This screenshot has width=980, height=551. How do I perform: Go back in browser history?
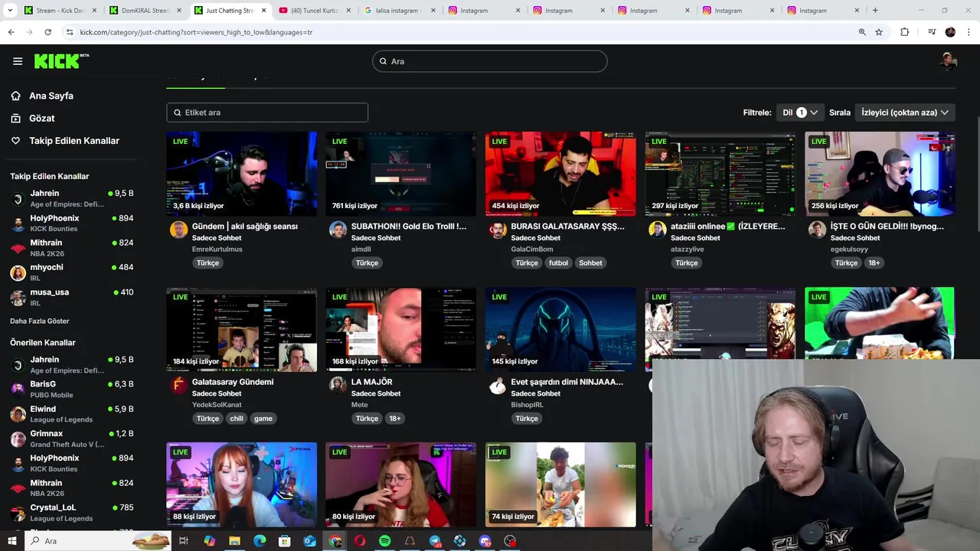11,32
